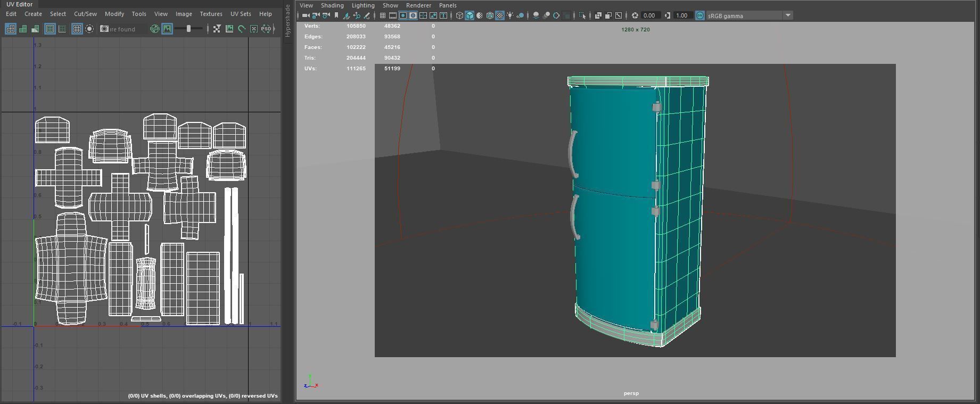Switch to wireframe display mode
This screenshot has width=980, height=404.
pyautogui.click(x=459, y=15)
